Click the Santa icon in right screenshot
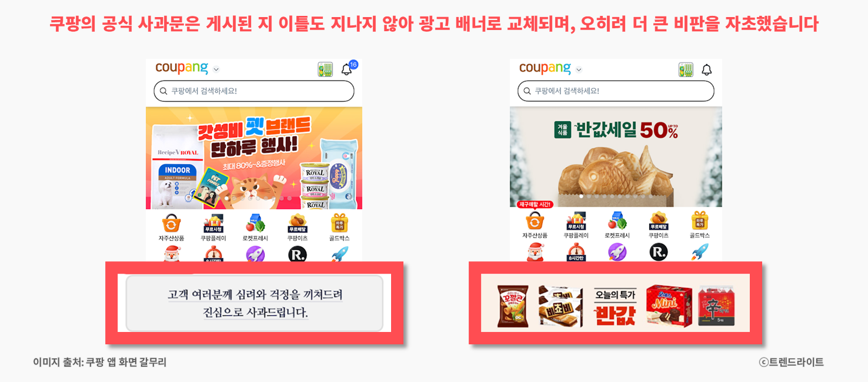 click(535, 252)
